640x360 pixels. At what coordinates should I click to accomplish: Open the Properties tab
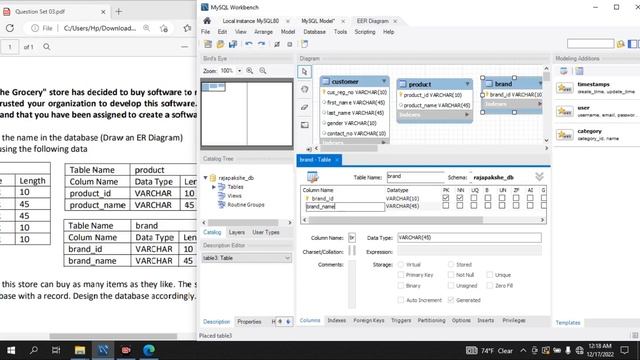pos(249,322)
